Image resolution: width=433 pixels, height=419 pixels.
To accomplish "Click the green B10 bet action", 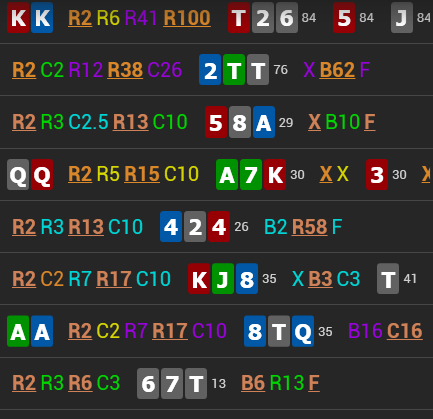I will tap(342, 122).
